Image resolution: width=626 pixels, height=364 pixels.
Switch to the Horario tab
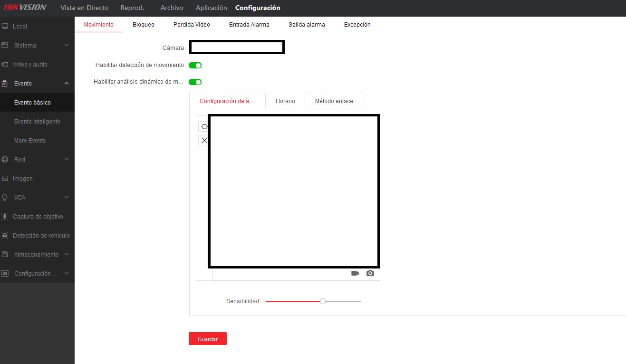point(285,101)
